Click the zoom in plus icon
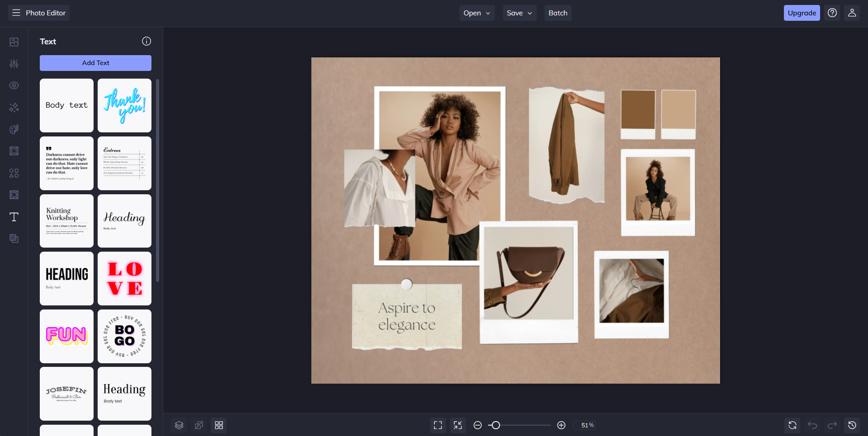 (x=561, y=425)
